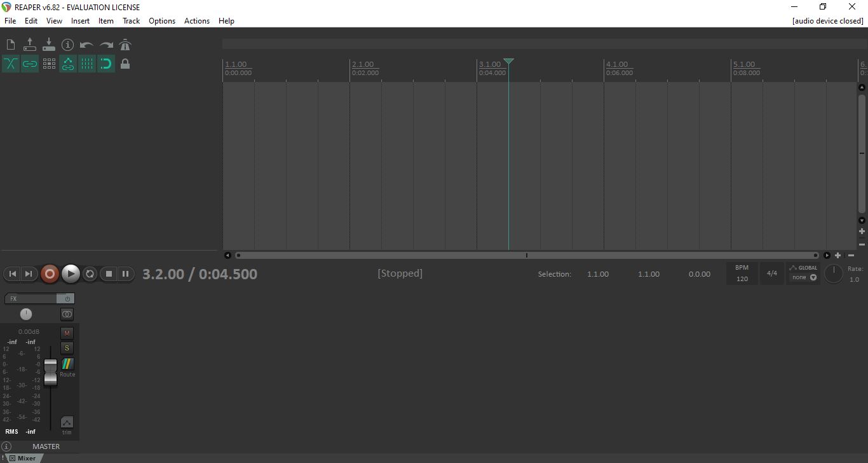Toggle item grouping chain-link icon
The width and height of the screenshot is (868, 463).
tap(30, 64)
